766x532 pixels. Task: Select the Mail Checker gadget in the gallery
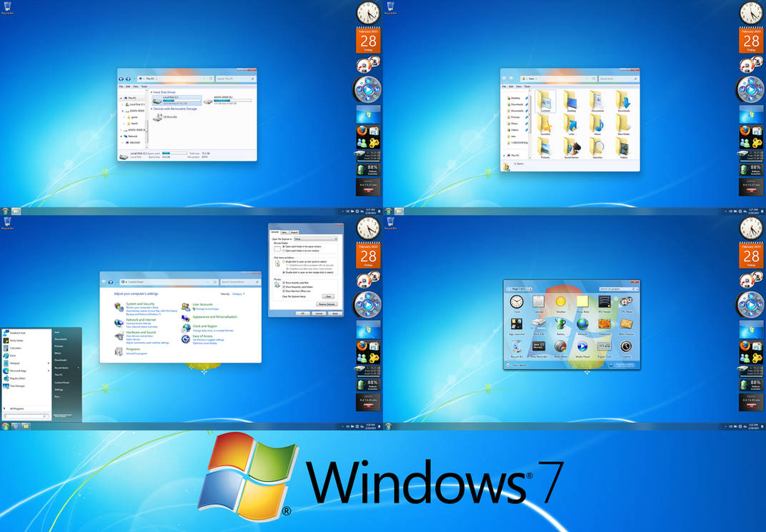coord(626,326)
